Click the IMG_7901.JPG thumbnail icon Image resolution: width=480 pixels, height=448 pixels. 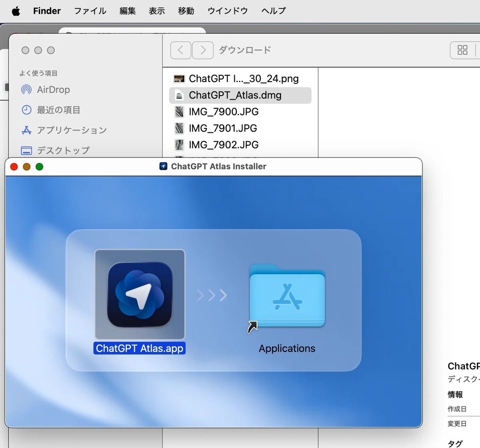tap(179, 128)
